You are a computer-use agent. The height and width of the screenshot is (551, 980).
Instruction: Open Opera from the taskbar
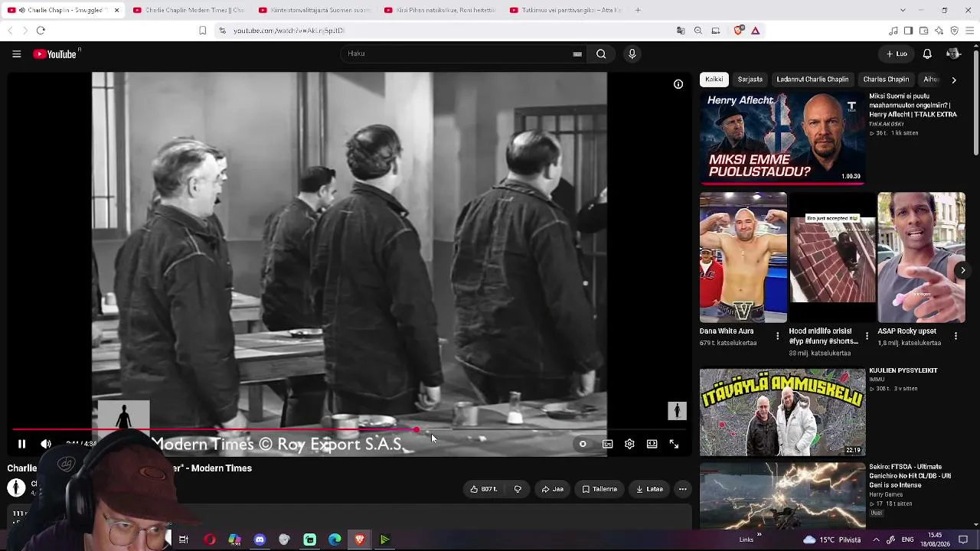[210, 540]
